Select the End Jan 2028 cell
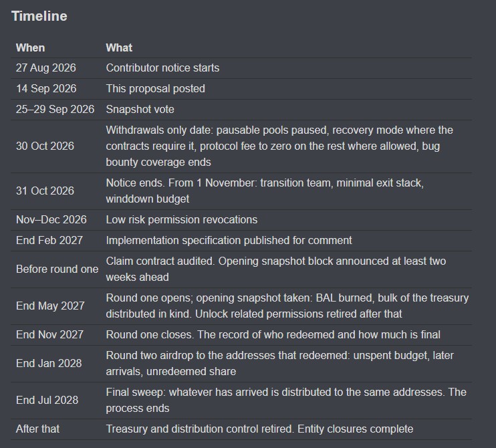 tap(49, 364)
